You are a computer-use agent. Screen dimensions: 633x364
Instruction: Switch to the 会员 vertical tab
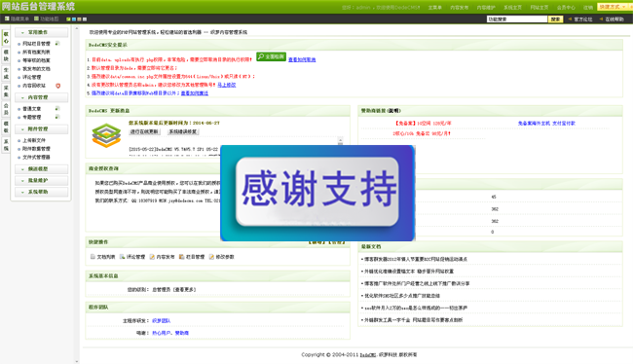6,109
